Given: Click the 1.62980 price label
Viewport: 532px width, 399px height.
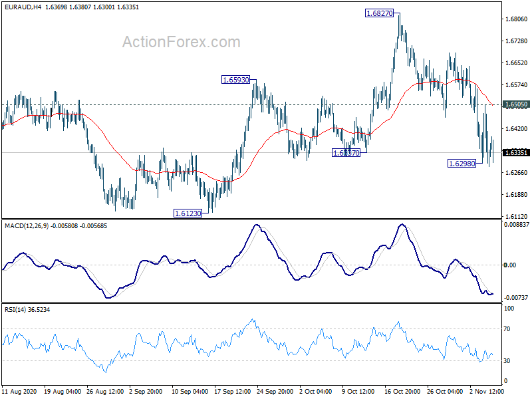Looking at the screenshot, I should click(462, 164).
